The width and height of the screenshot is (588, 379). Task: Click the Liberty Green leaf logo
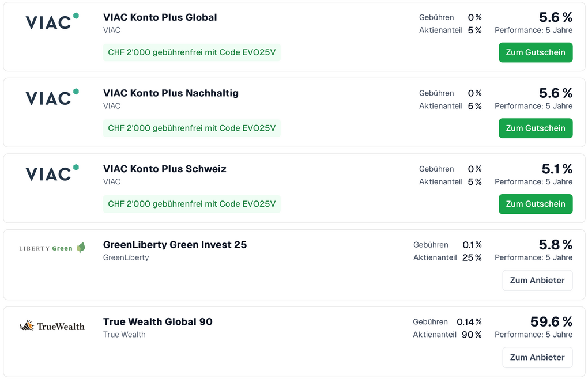coord(52,248)
